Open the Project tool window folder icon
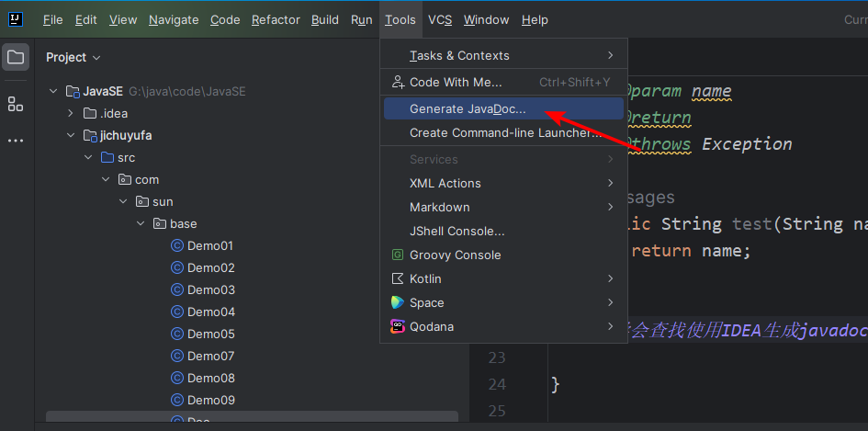Viewport: 868px width, 431px height. 16,57
